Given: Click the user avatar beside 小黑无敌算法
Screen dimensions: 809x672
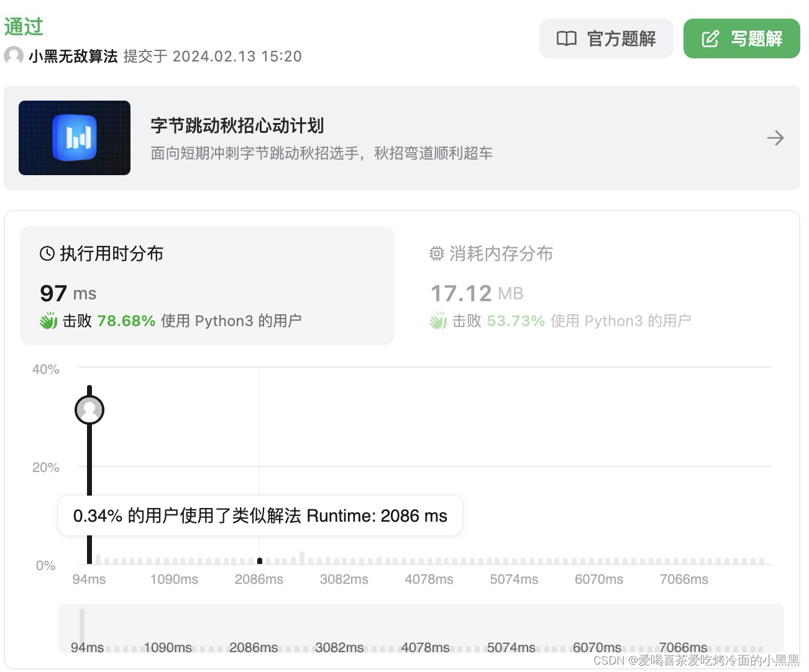Looking at the screenshot, I should [x=14, y=57].
